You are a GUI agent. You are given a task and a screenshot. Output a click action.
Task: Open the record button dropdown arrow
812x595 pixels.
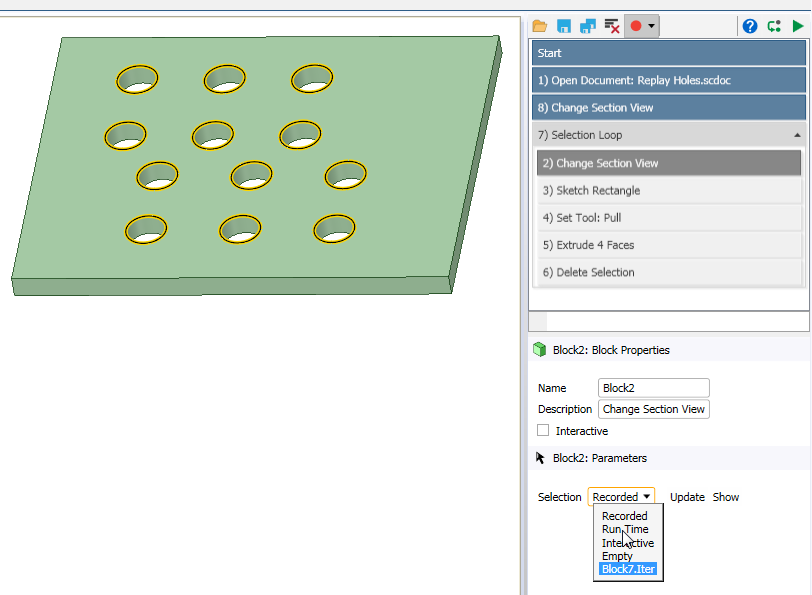(x=651, y=26)
